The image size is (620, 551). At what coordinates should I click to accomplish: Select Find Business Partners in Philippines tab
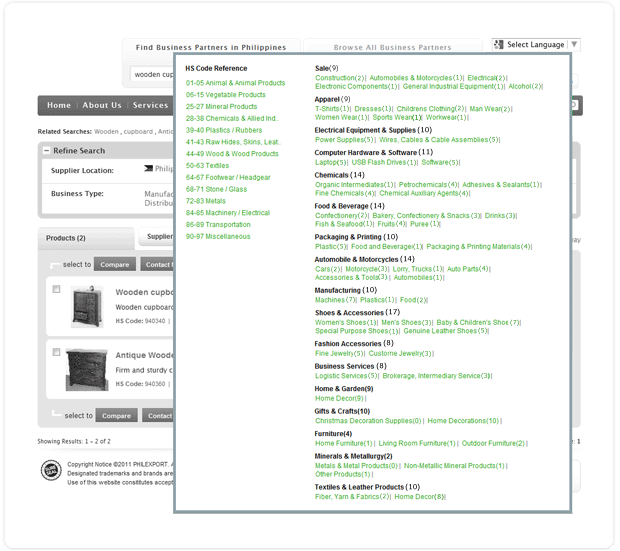pyautogui.click(x=211, y=47)
